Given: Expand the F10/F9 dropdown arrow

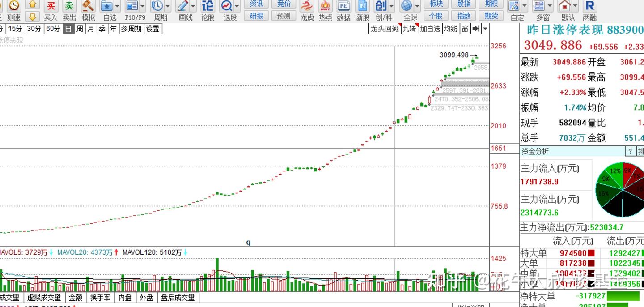Looking at the screenshot, I should (143, 6).
